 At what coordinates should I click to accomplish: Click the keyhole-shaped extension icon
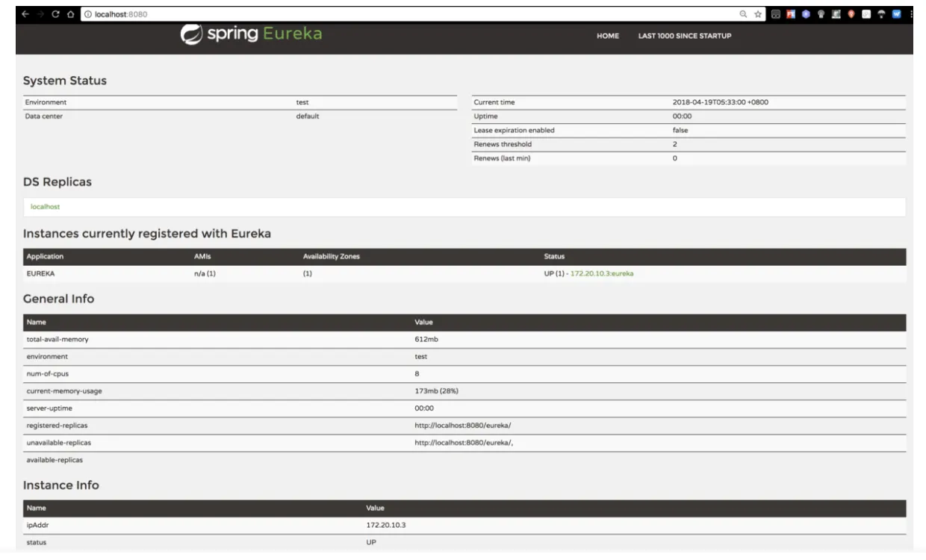[821, 13]
